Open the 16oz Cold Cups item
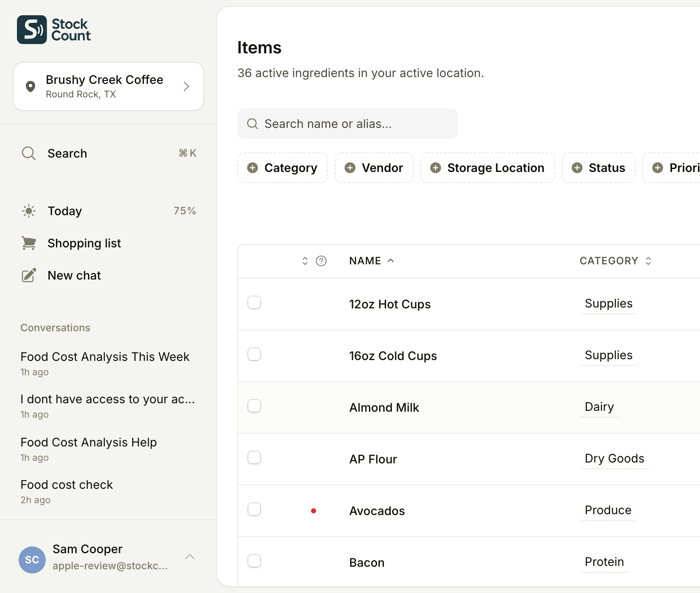 (393, 356)
